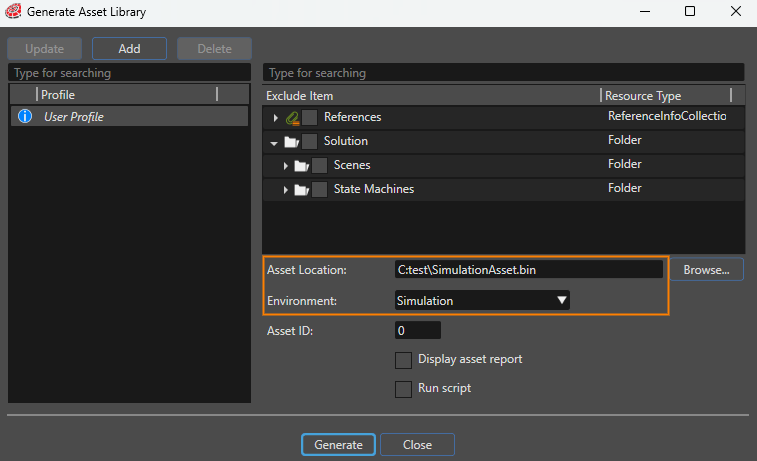
Task: Collapse the Solution tree node
Action: pos(274,143)
